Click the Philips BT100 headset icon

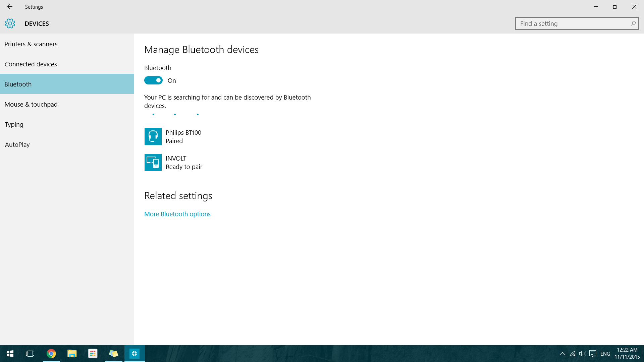(x=153, y=136)
